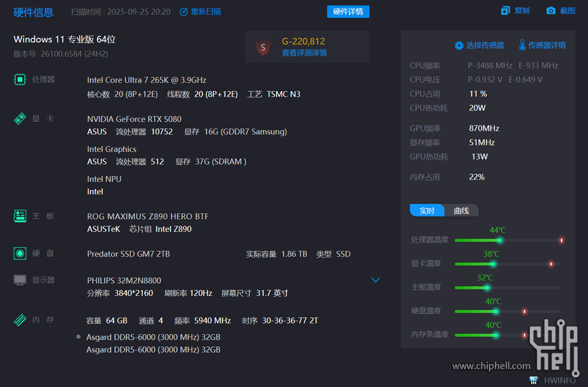Open 传感器详情 sensor details link
The width and height of the screenshot is (588, 387).
(x=547, y=46)
